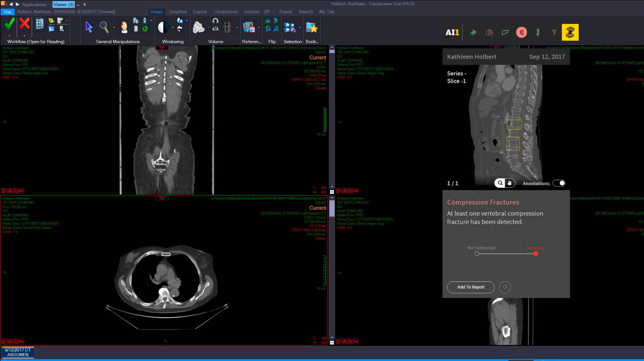This screenshot has height=361, width=644.
Task: Open the green bronchial tree AI icon
Action: pyautogui.click(x=473, y=32)
